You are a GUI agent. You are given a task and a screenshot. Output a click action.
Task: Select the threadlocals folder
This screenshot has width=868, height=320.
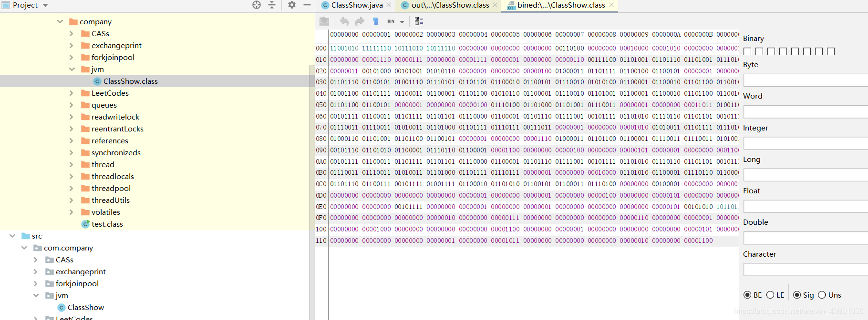click(113, 176)
